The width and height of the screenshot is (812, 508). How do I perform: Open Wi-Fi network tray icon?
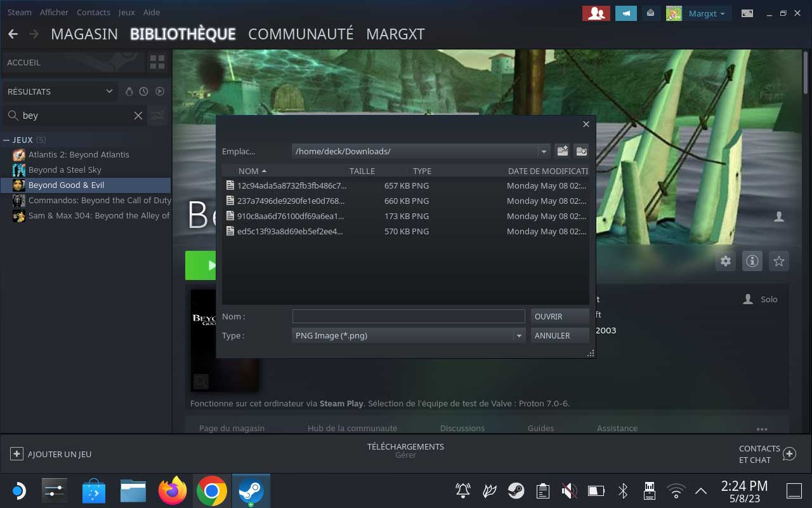pyautogui.click(x=676, y=491)
